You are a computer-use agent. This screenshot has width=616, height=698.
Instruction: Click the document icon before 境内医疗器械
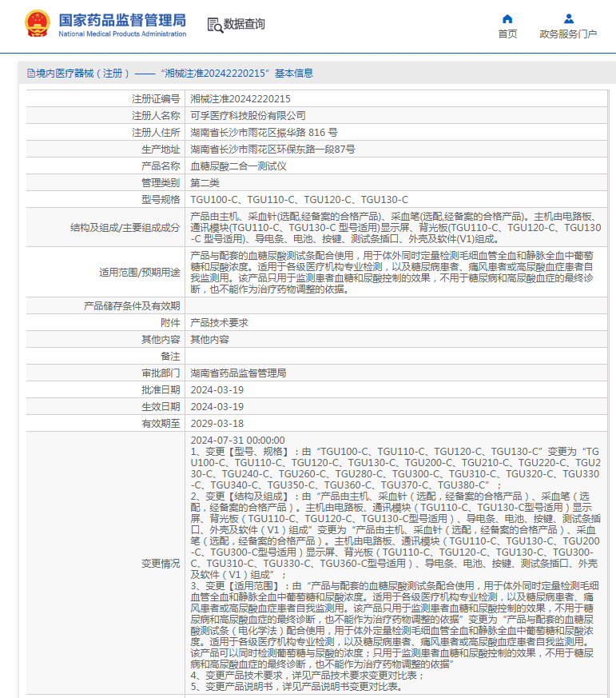pos(31,74)
